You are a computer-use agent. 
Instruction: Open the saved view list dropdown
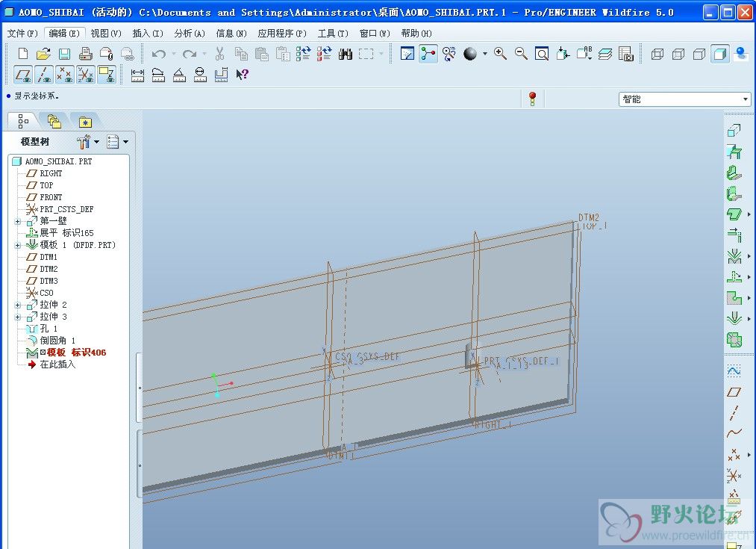click(x=584, y=54)
